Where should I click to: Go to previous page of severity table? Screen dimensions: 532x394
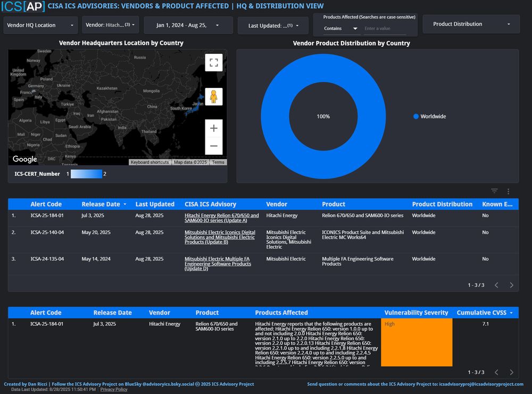tap(496, 372)
